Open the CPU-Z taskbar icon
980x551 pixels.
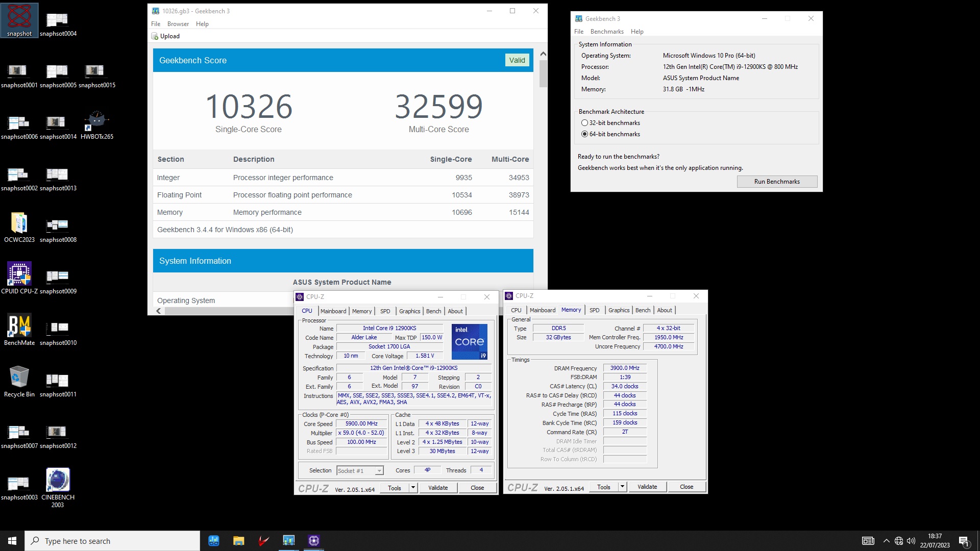coord(313,541)
